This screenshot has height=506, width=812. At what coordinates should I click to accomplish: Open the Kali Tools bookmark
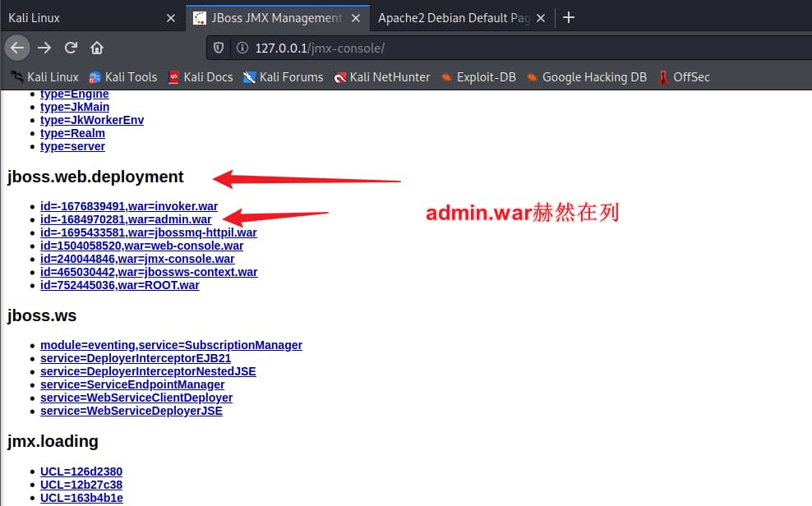[122, 77]
